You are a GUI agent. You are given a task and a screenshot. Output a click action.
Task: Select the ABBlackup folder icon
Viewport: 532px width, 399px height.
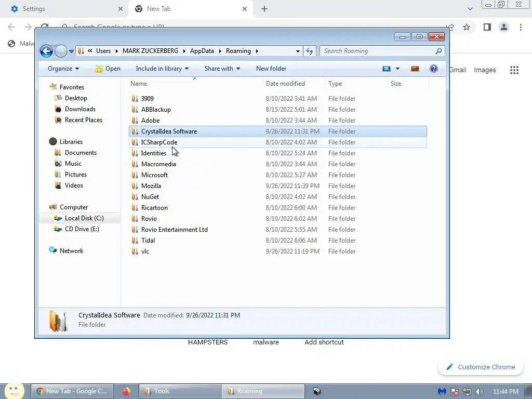135,109
